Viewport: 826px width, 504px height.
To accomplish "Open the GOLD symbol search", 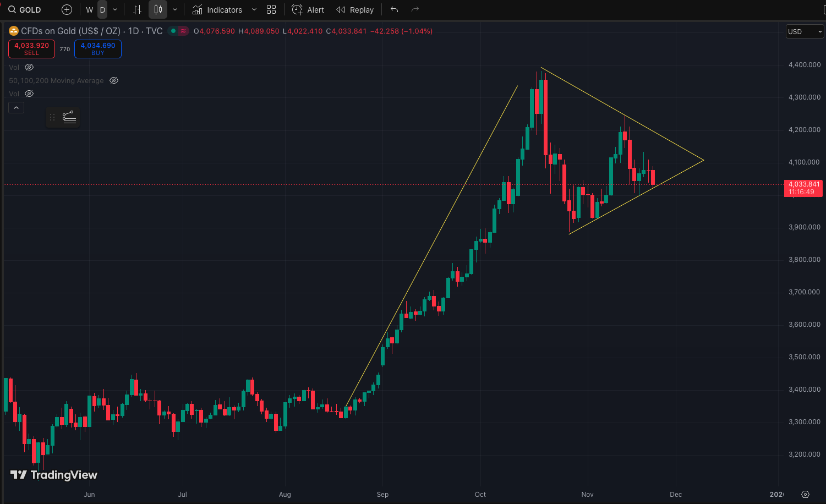I will point(25,10).
